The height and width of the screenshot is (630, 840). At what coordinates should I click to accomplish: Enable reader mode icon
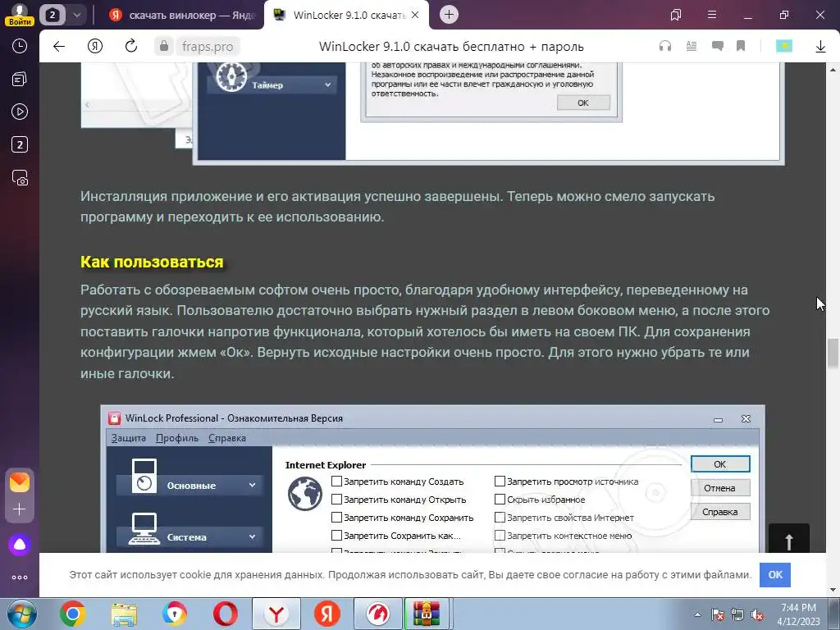coord(691,47)
